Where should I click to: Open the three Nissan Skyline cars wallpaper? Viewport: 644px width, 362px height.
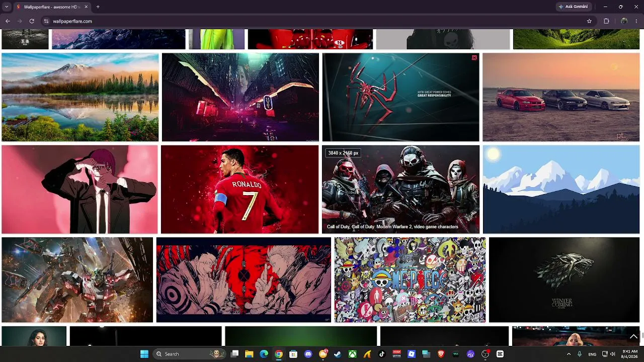pos(561,98)
